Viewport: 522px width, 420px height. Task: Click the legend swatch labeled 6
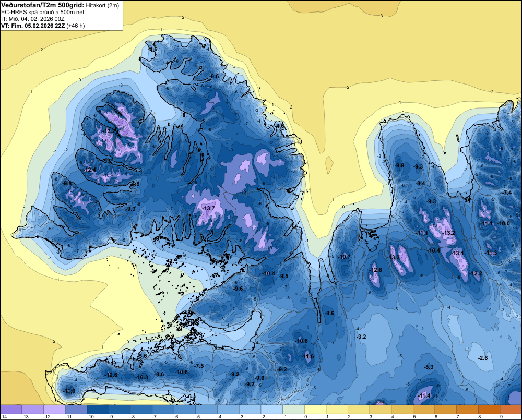tap(446, 409)
